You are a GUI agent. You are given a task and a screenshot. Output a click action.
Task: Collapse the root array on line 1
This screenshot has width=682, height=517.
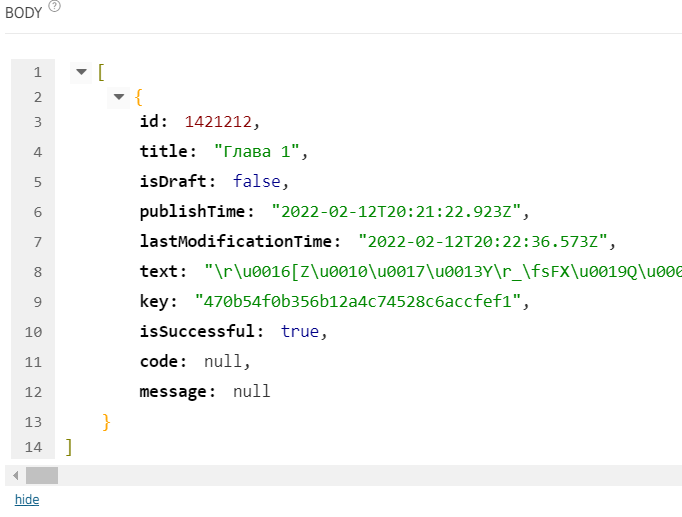tap(81, 72)
